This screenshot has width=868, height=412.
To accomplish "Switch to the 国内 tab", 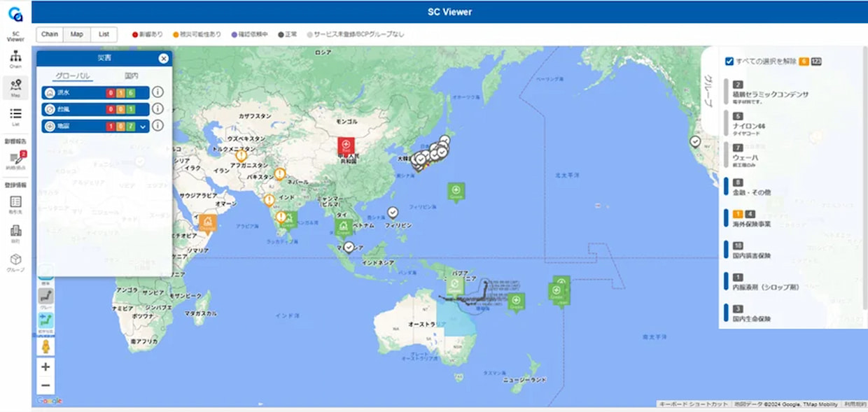I will coord(131,76).
